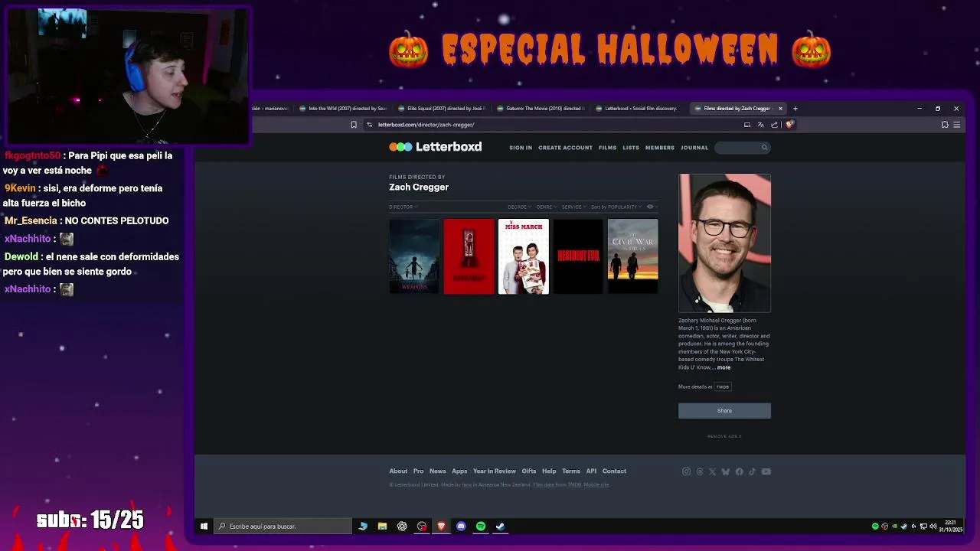Open FILMS in the Letterboxd navigation
The height and width of the screenshot is (551, 980).
point(607,148)
